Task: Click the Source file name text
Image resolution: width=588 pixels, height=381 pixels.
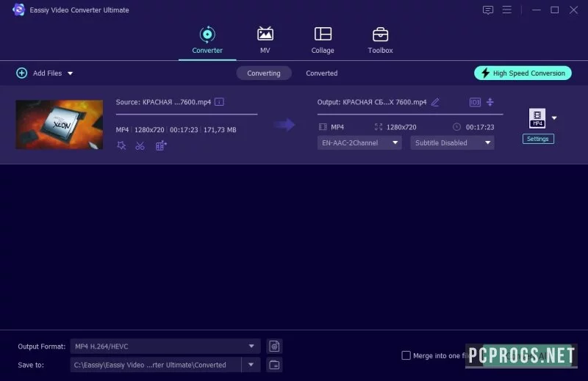Action: click(163, 102)
